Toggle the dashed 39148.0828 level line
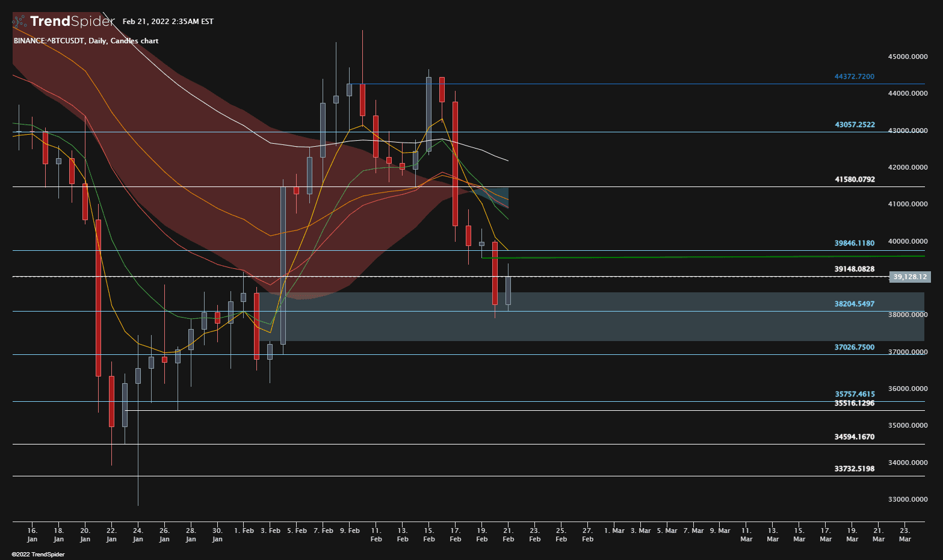 [662, 276]
